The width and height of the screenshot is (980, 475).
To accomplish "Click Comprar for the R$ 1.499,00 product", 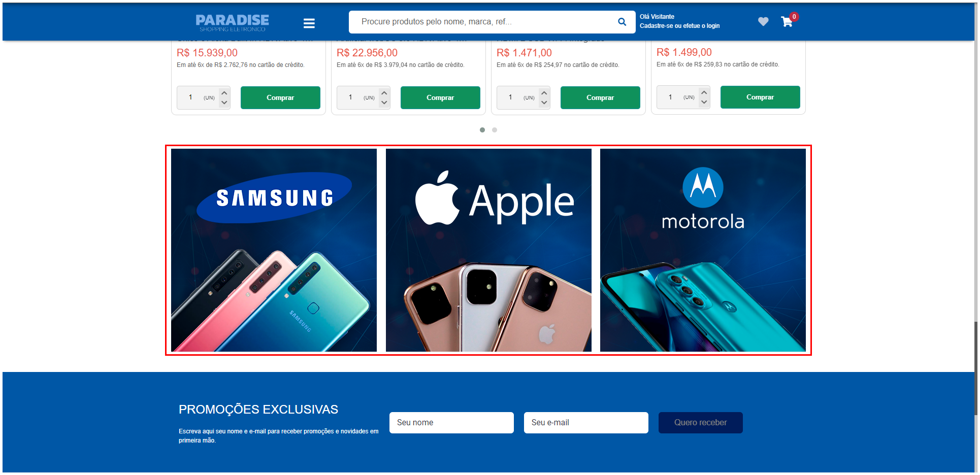I will point(760,97).
